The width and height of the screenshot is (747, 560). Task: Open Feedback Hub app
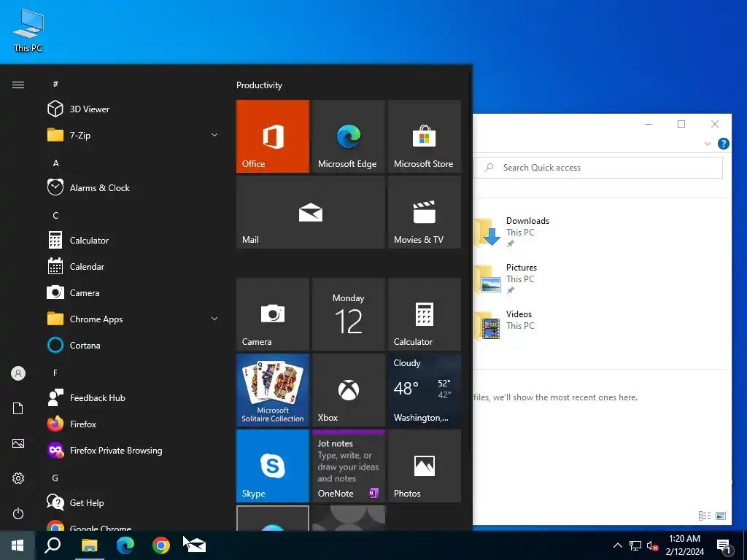133,397
